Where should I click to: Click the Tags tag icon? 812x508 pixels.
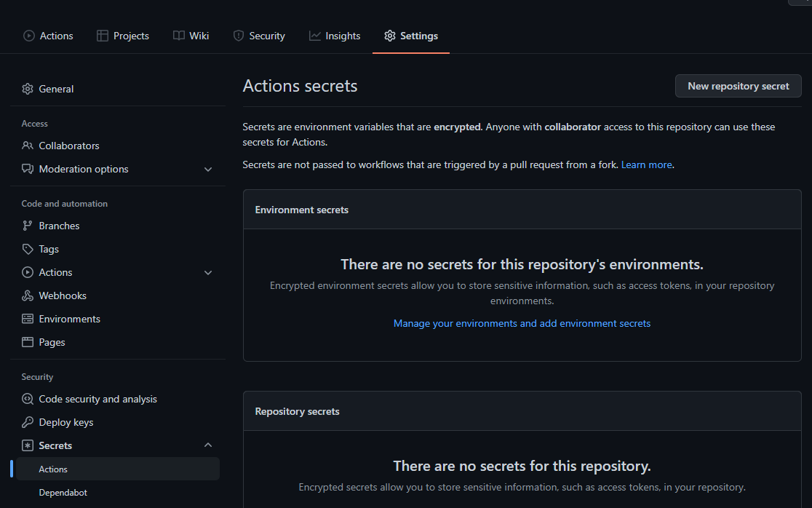[x=28, y=249]
